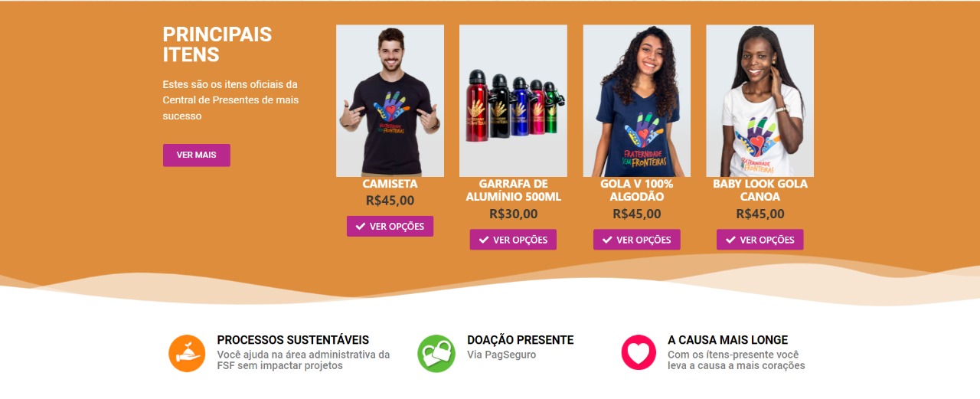The width and height of the screenshot is (980, 399).
Task: Open options for Baby Look Gola Canoa
Action: (759, 240)
